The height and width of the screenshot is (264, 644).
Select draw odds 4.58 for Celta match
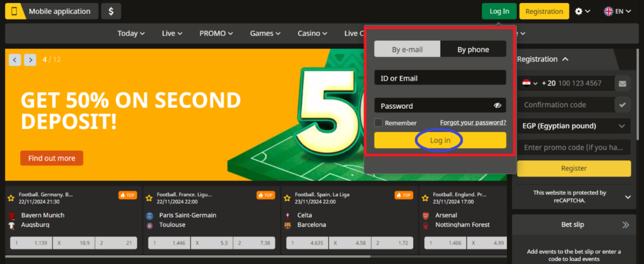[350, 243]
